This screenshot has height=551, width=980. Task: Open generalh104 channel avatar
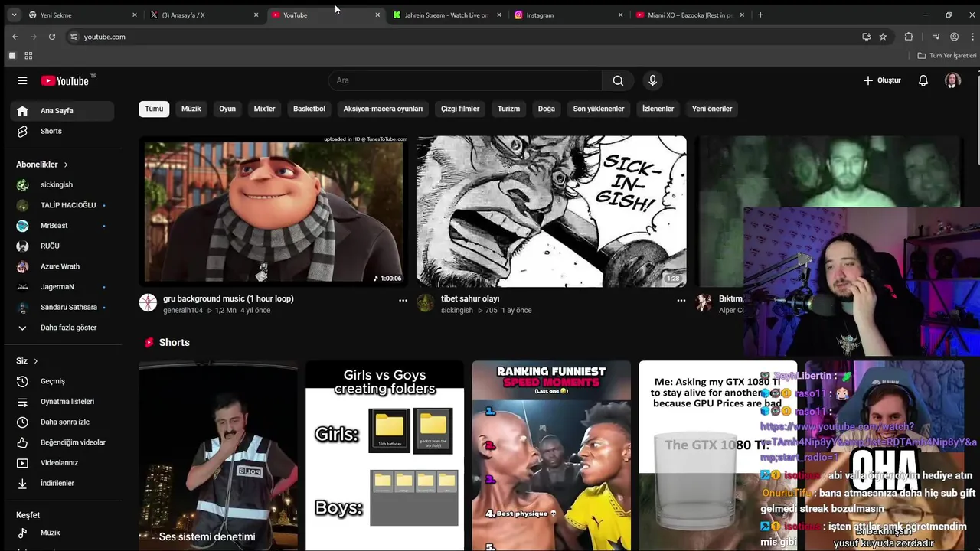[148, 303]
